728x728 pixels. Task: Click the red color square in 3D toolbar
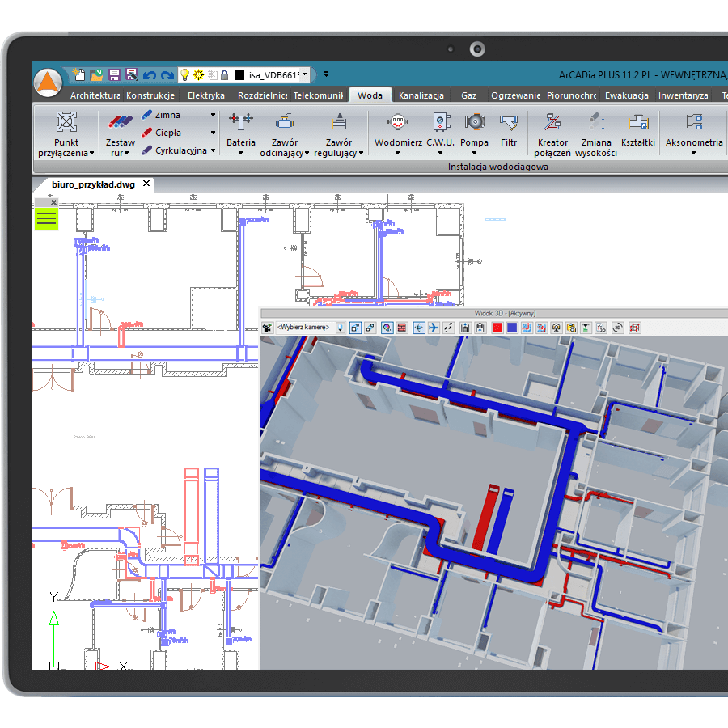497,328
